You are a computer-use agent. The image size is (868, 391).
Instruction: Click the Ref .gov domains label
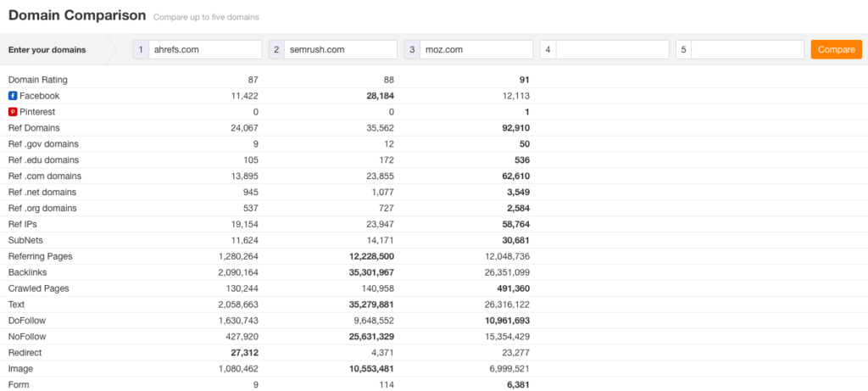point(43,144)
